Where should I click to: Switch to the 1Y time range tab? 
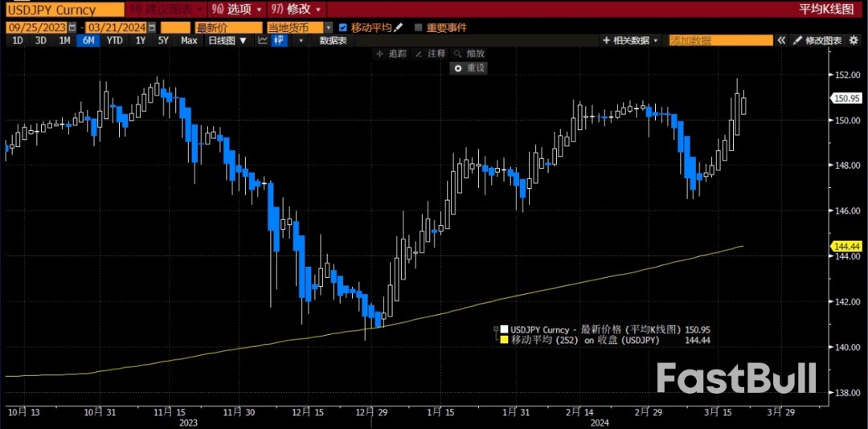point(141,40)
